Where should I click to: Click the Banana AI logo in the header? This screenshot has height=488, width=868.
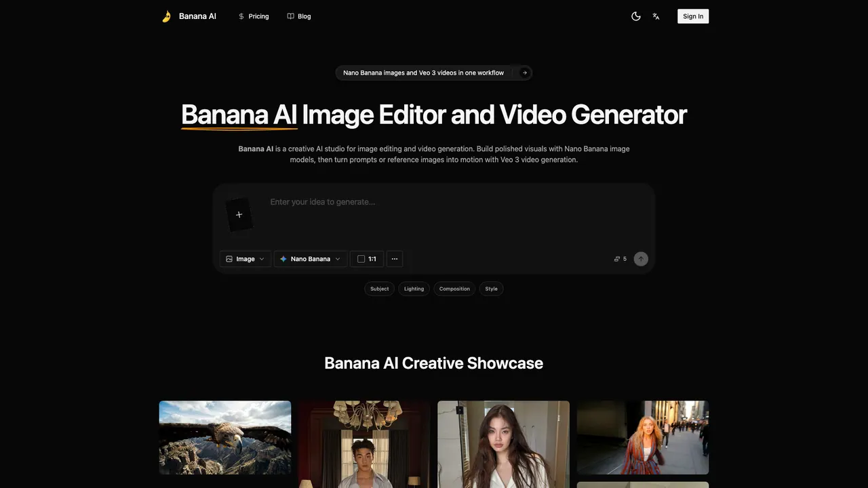(x=189, y=16)
